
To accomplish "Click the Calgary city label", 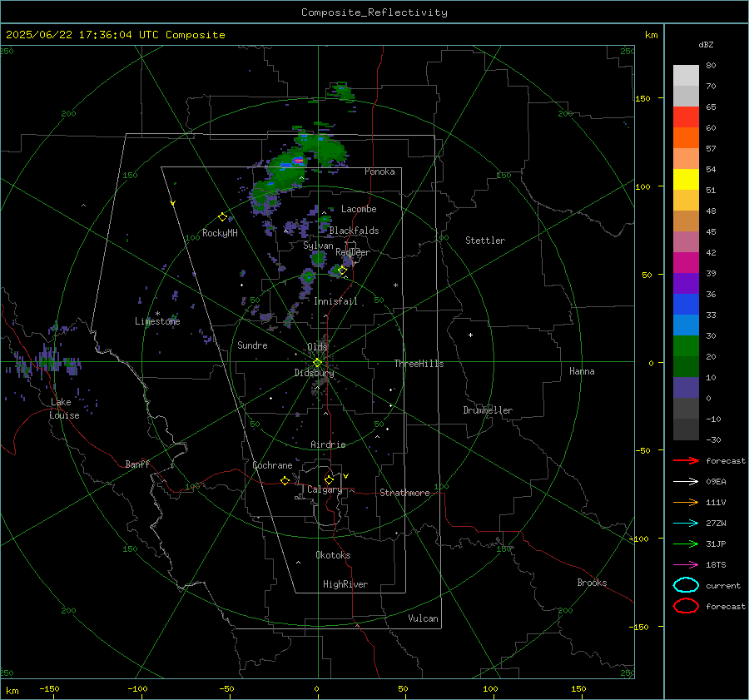I will click(x=325, y=489).
